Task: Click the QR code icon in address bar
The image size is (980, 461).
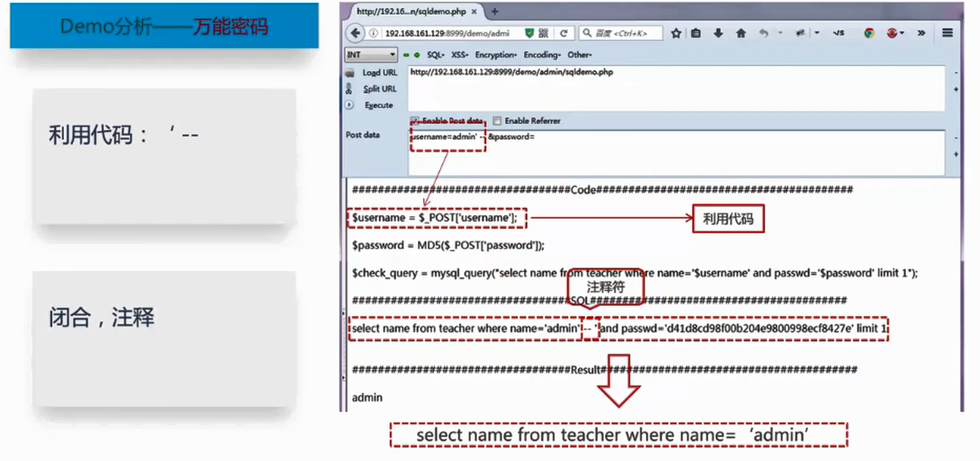Action: 544,33
